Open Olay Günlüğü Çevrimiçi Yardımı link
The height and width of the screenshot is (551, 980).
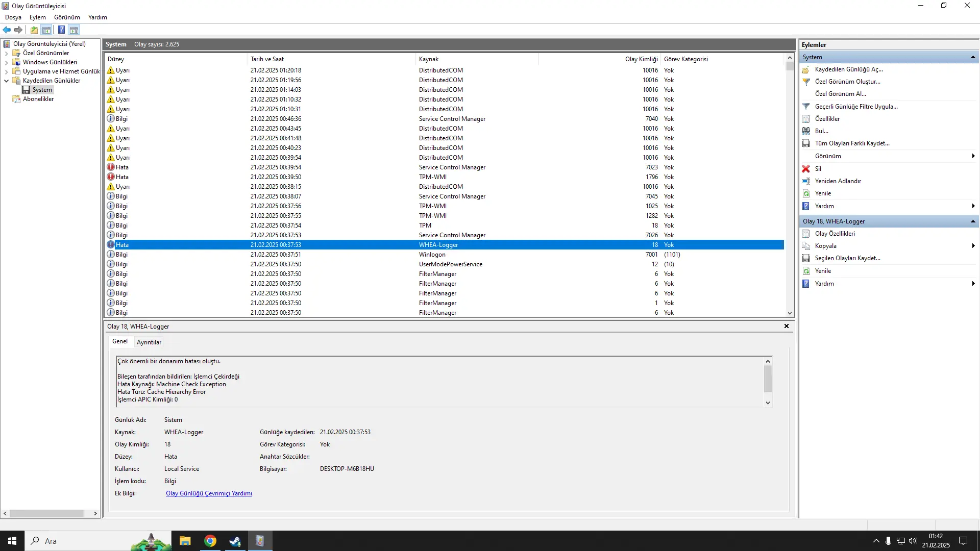point(209,493)
